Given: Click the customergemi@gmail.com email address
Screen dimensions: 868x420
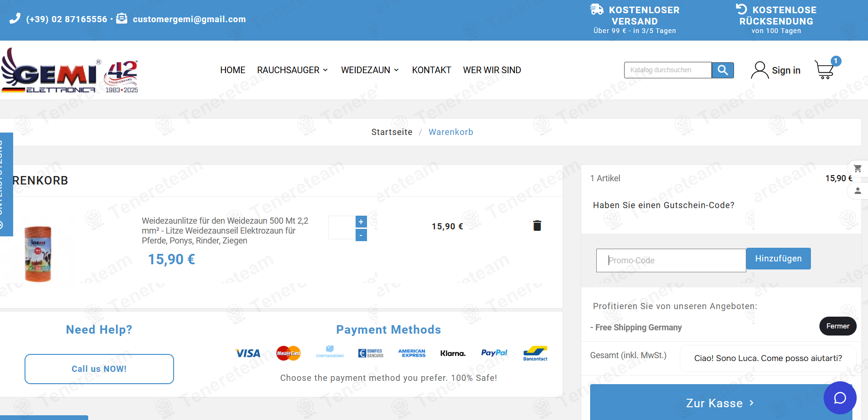Looking at the screenshot, I should (x=189, y=19).
